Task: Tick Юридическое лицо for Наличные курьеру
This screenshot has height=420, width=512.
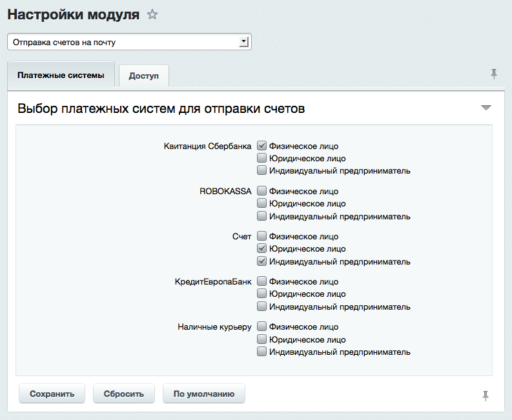Action: [x=261, y=339]
